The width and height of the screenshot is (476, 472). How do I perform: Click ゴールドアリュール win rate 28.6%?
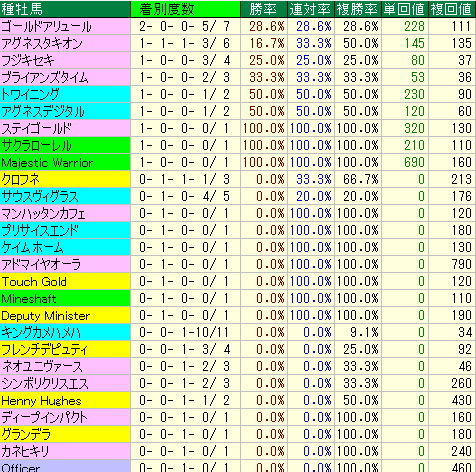(267, 26)
